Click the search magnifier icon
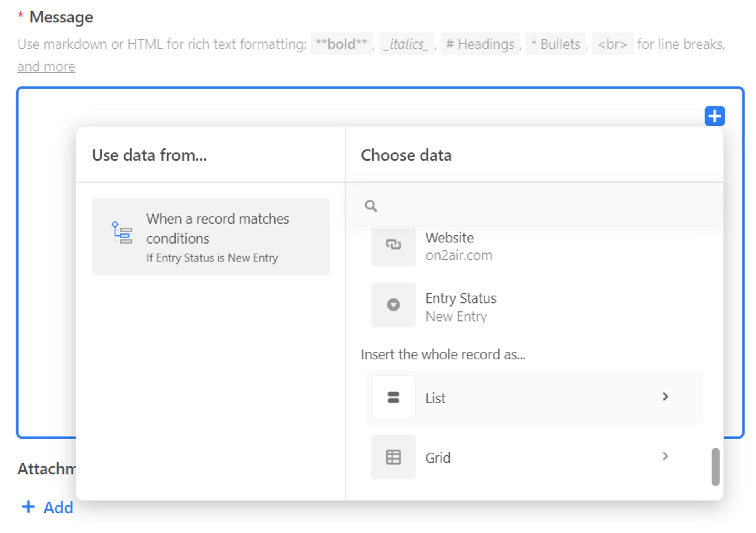Image resolution: width=756 pixels, height=533 pixels. pyautogui.click(x=371, y=205)
